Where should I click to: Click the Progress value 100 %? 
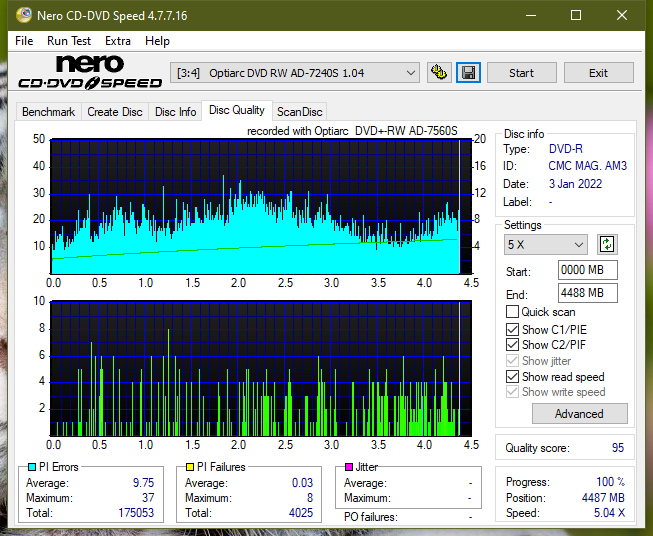611,482
